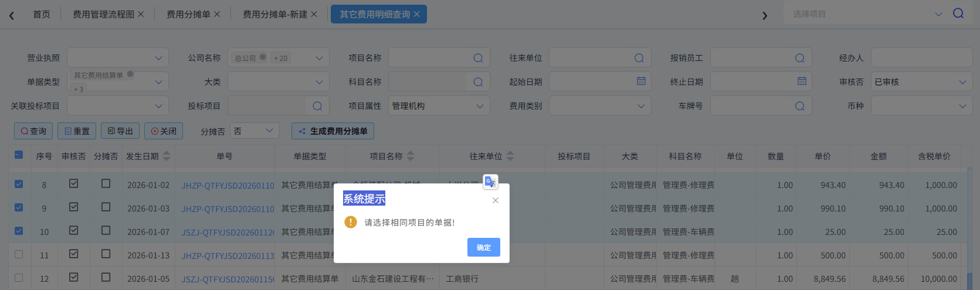Click the 查询 button
This screenshot has width=980, height=290.
coord(33,131)
